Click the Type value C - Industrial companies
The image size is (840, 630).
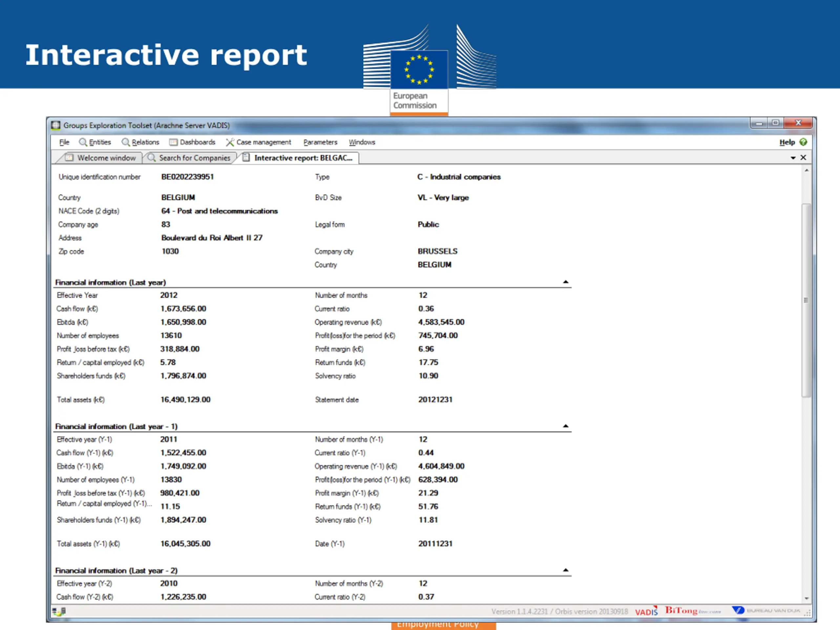click(x=459, y=177)
